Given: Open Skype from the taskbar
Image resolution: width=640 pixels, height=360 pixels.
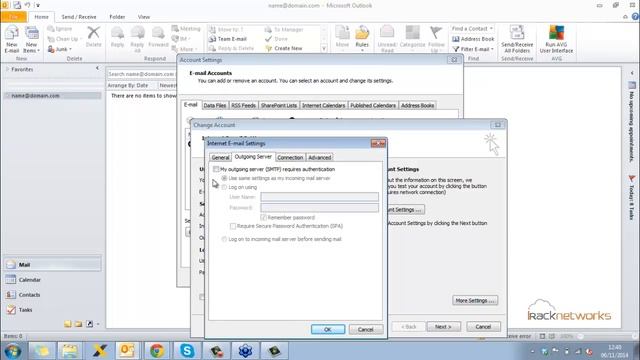Looking at the screenshot, I should point(187,351).
